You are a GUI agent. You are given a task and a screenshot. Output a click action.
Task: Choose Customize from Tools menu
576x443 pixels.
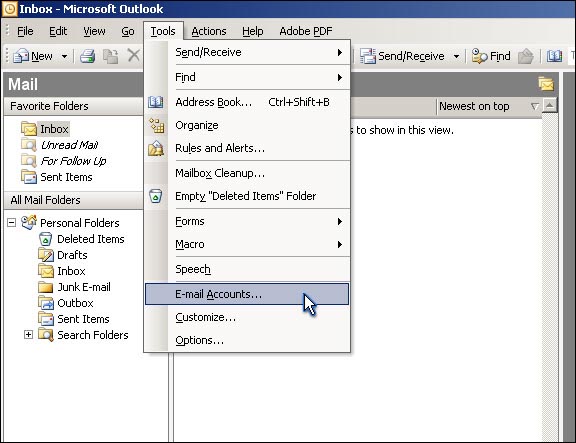pos(247,317)
